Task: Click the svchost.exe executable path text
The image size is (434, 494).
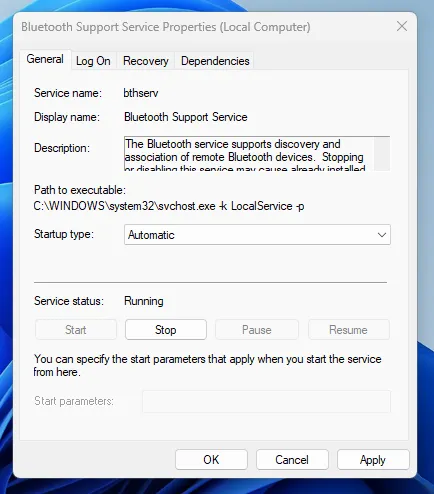Action: [169, 206]
